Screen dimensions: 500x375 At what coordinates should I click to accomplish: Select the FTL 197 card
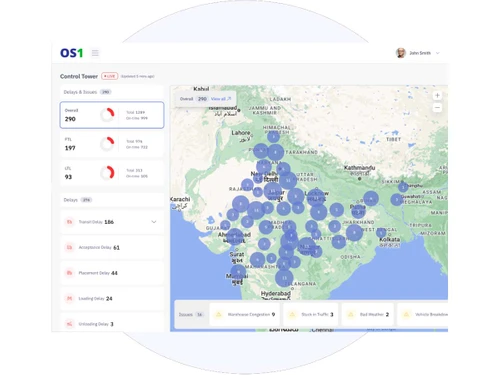tap(112, 144)
